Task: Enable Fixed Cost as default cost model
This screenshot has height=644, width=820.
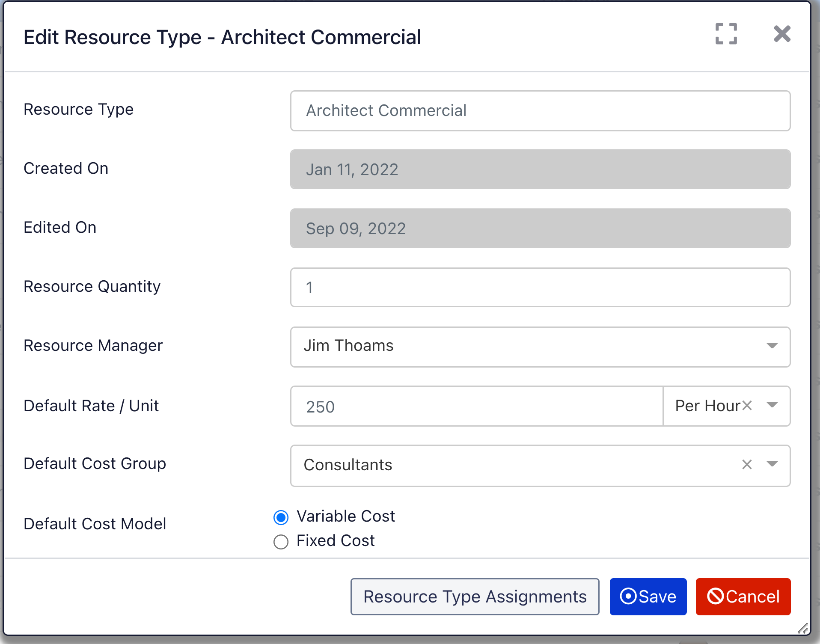Action: pyautogui.click(x=281, y=542)
